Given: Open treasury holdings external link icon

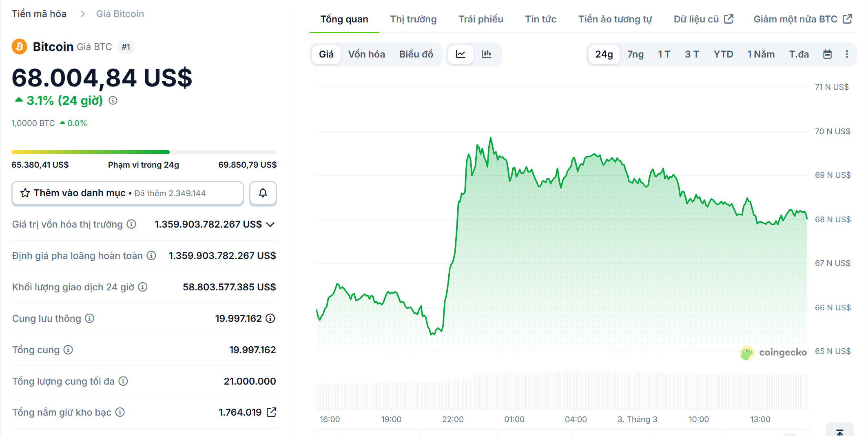Looking at the screenshot, I should (271, 412).
